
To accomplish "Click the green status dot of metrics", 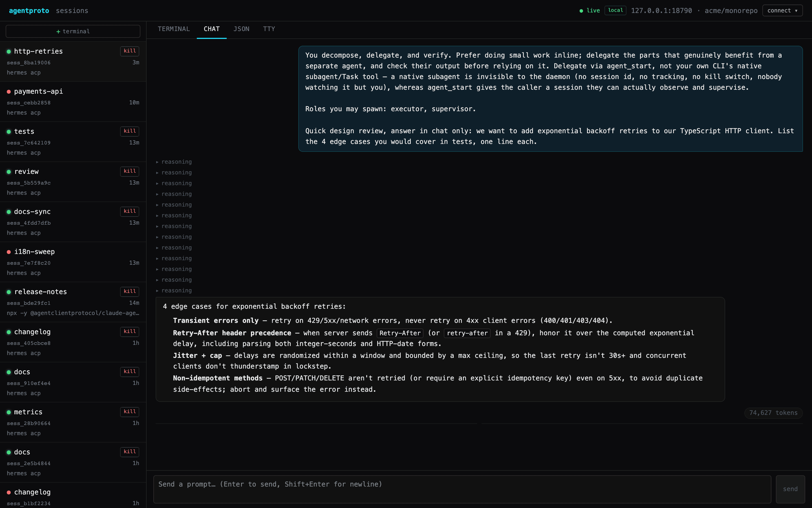I will tap(9, 412).
